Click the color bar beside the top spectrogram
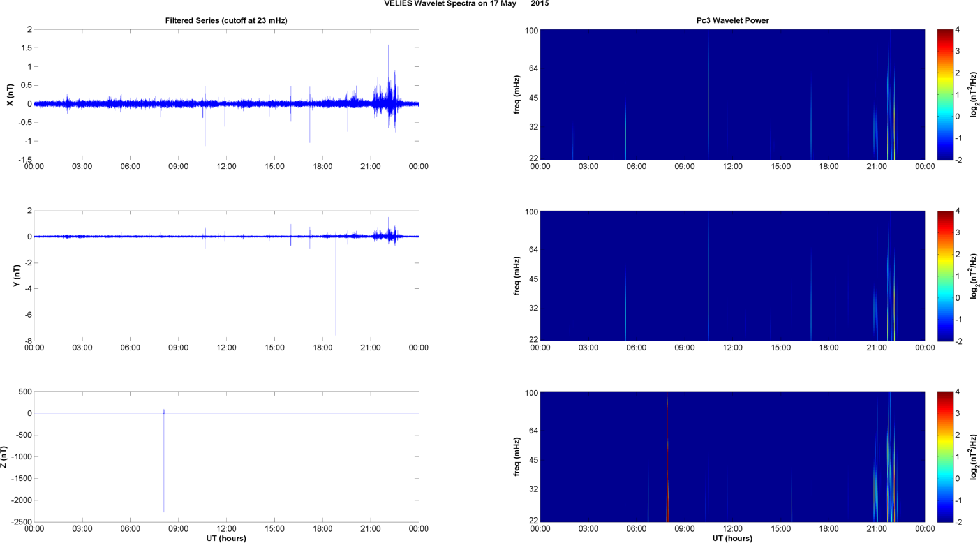 pos(945,94)
